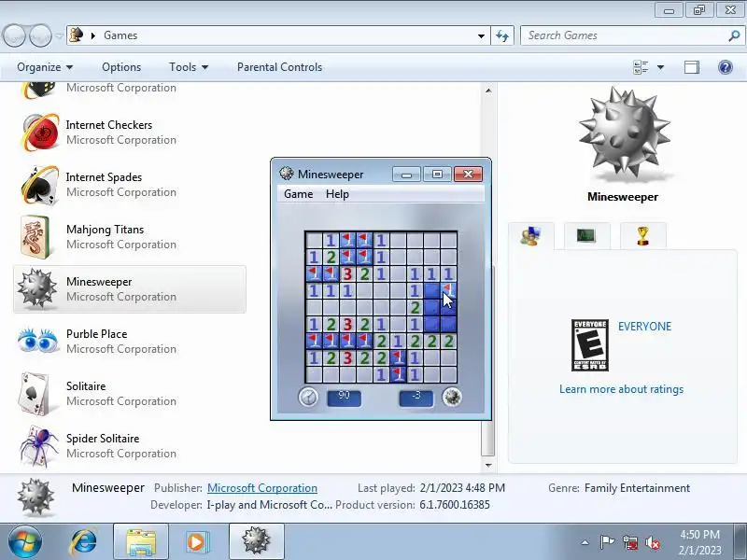Click into the Search Games field

pyautogui.click(x=625, y=35)
